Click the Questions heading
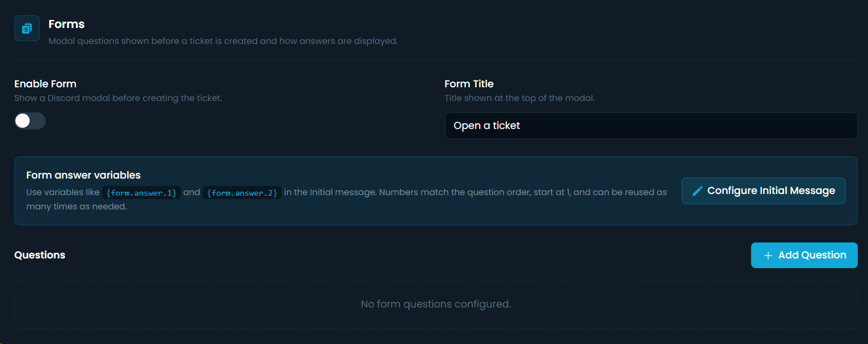 (40, 255)
